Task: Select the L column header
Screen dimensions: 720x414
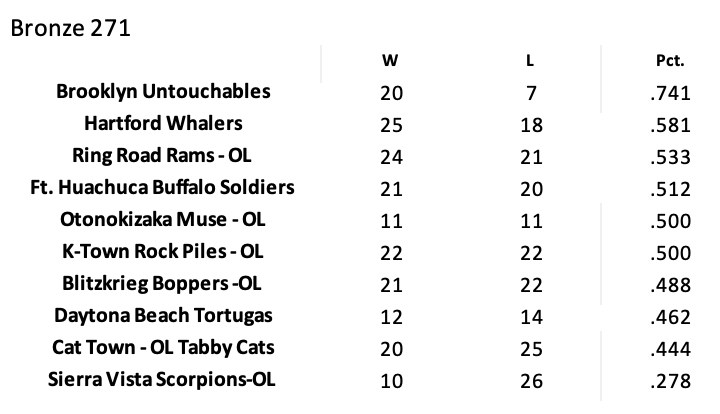Action: pyautogui.click(x=530, y=60)
